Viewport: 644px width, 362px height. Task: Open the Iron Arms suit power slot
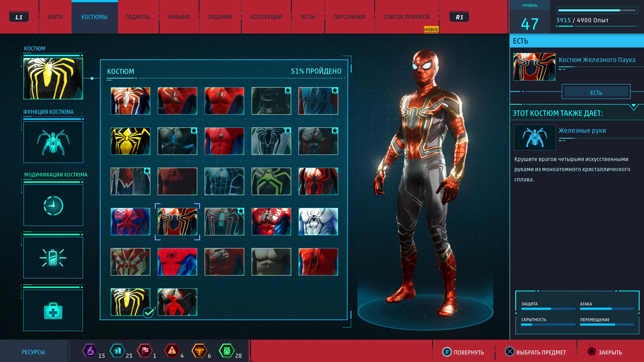(x=53, y=142)
